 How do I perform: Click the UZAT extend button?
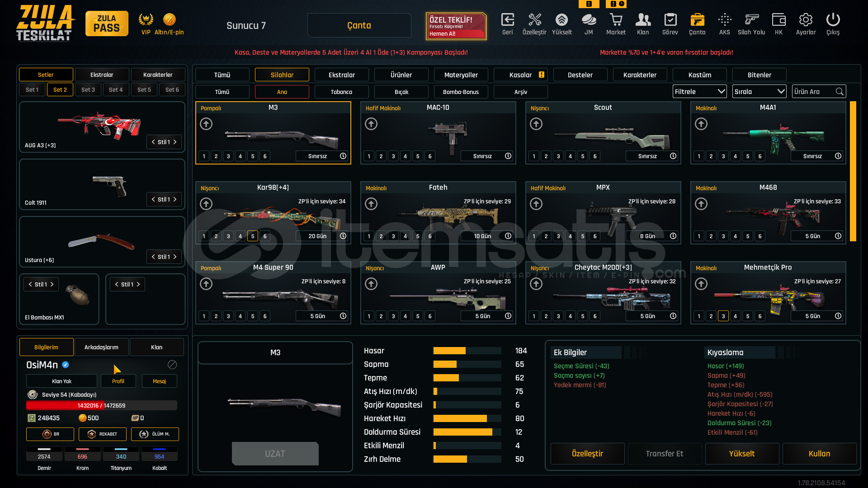[x=275, y=454]
